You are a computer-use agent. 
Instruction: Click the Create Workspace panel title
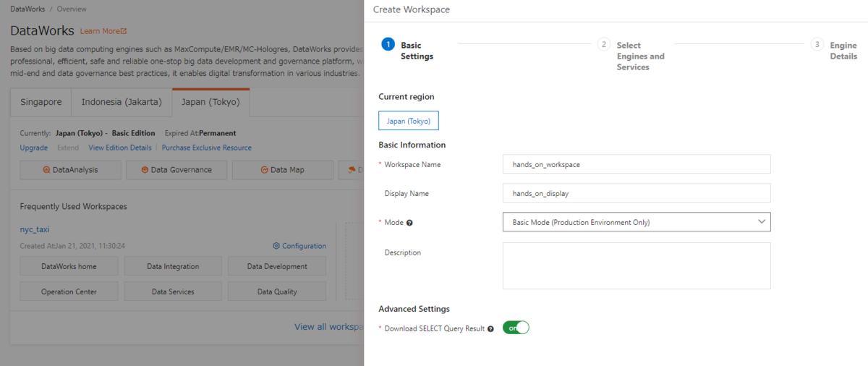point(411,9)
